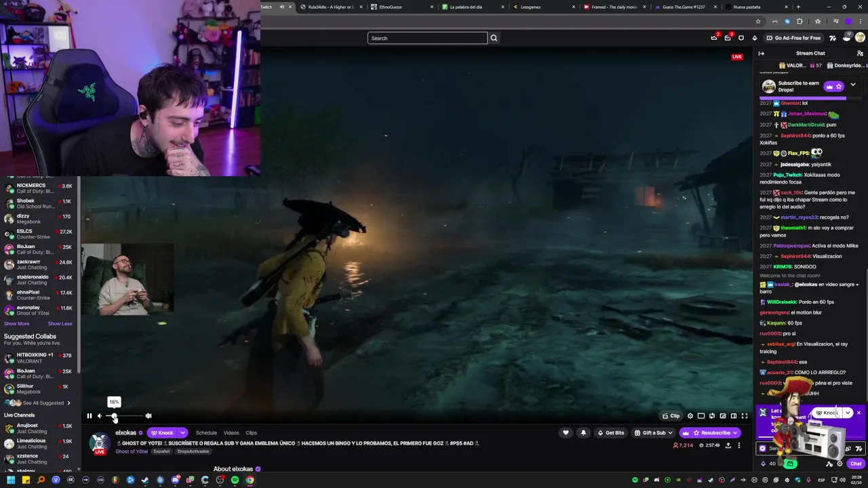Switch to Framed daily movie tab
The width and height of the screenshot is (868, 488).
pyautogui.click(x=614, y=7)
